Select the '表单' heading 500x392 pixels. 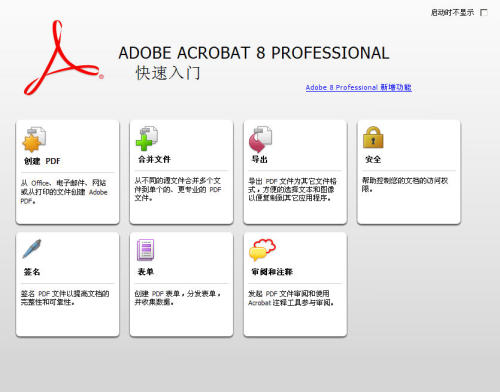[146, 272]
